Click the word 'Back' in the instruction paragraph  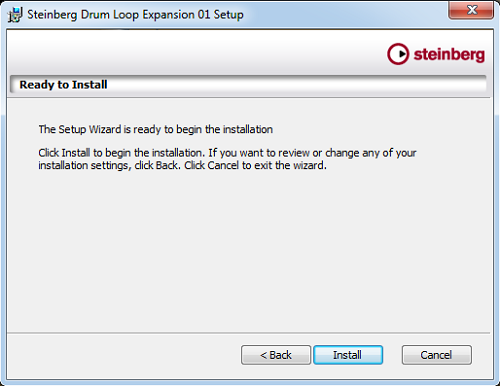tap(167, 165)
